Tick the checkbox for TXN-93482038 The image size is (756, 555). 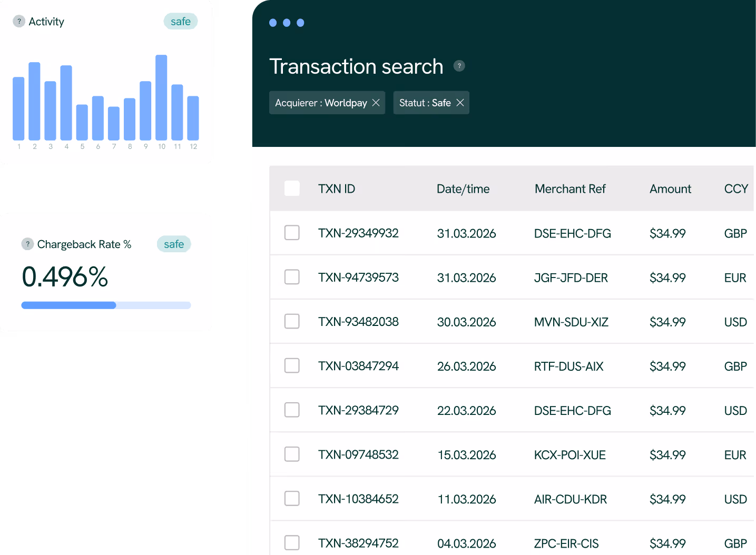pos(292,321)
